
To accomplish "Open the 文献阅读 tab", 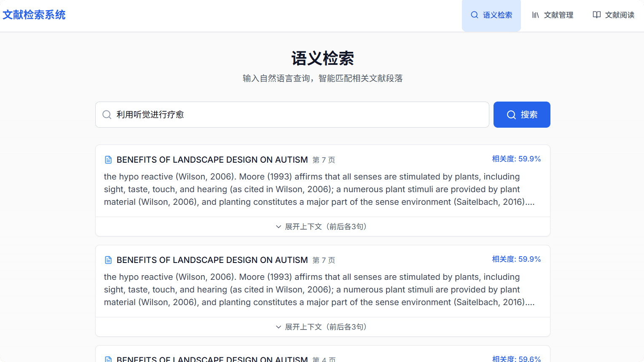I will click(x=613, y=15).
